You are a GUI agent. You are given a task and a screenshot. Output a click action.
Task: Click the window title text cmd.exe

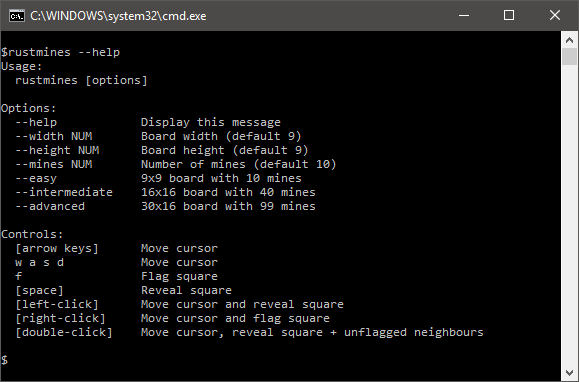click(118, 16)
